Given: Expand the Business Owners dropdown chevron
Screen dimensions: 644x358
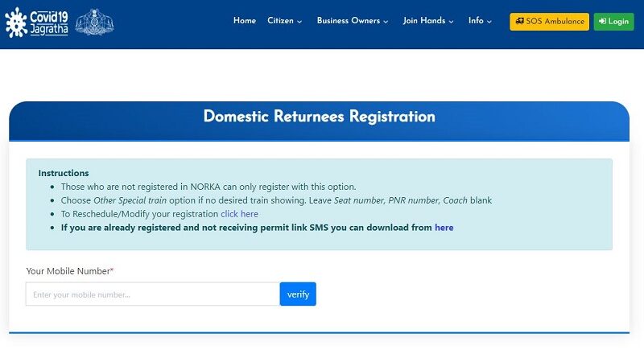Looking at the screenshot, I should pos(386,22).
